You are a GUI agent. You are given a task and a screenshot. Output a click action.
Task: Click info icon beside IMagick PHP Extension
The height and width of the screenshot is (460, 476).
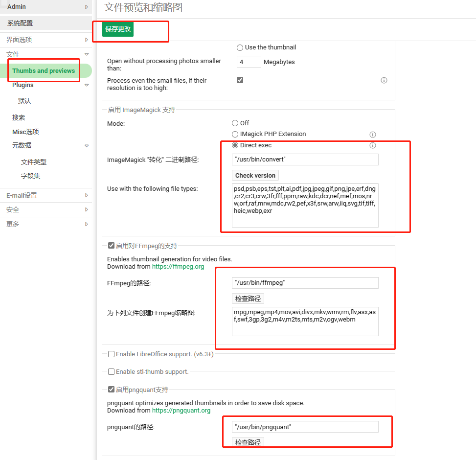point(372,134)
